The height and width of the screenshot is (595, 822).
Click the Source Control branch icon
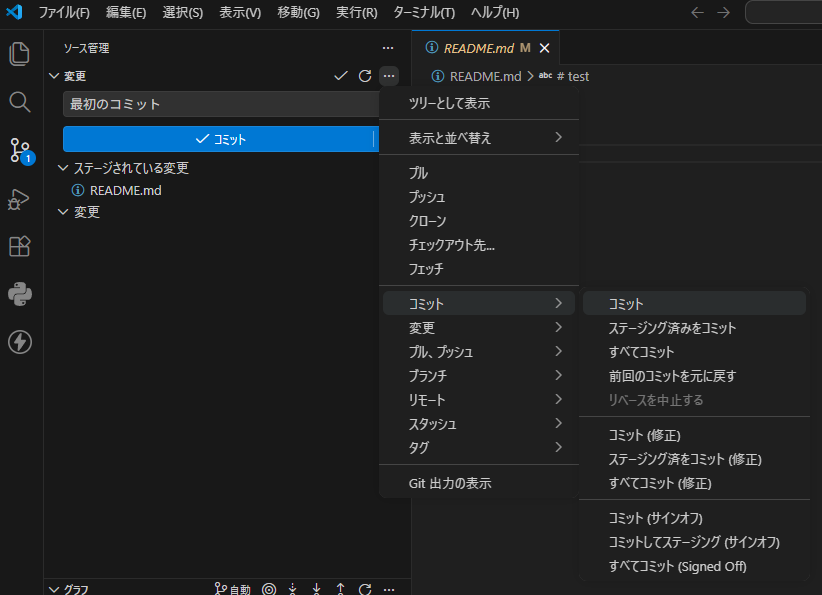click(x=20, y=150)
